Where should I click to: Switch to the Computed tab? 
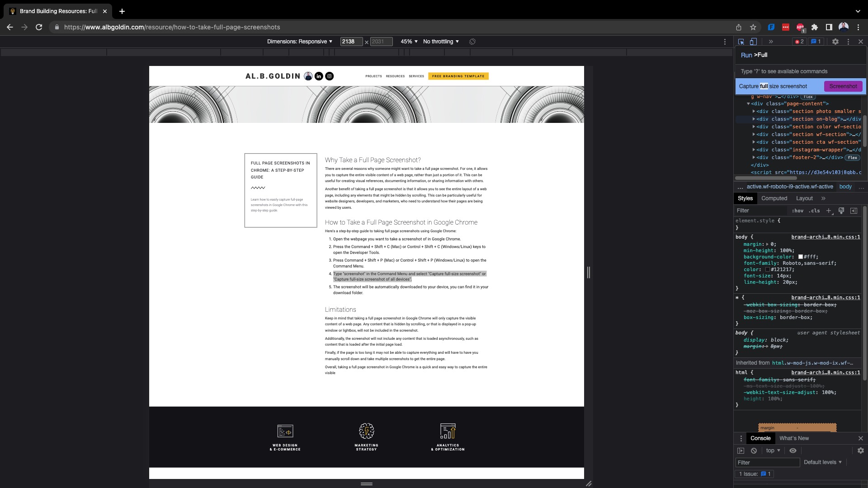(x=774, y=198)
